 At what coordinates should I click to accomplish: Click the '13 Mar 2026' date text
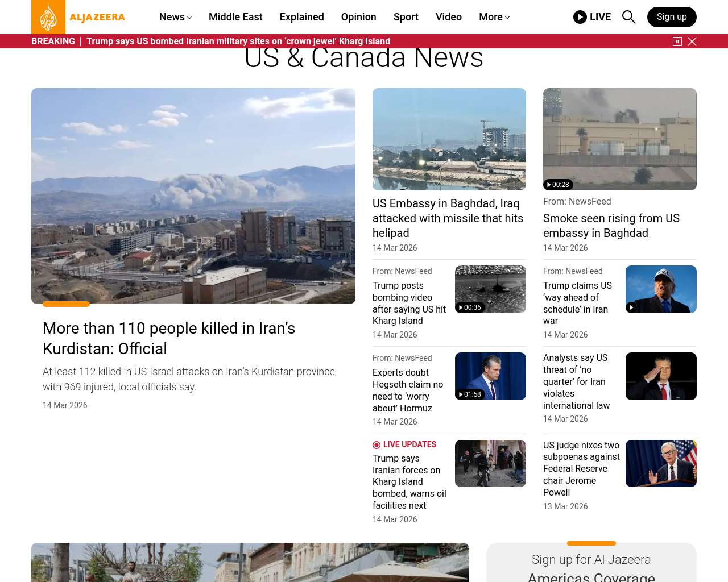pos(565,506)
